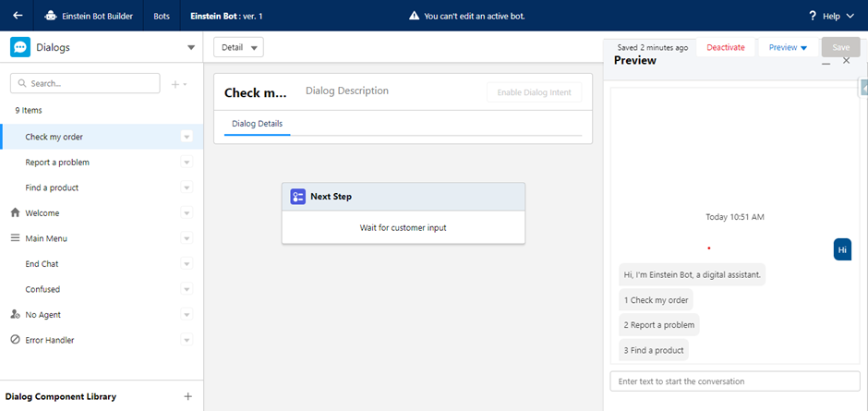The image size is (868, 411).
Task: Choose 2 Report a problem in preview chat
Action: pyautogui.click(x=658, y=325)
